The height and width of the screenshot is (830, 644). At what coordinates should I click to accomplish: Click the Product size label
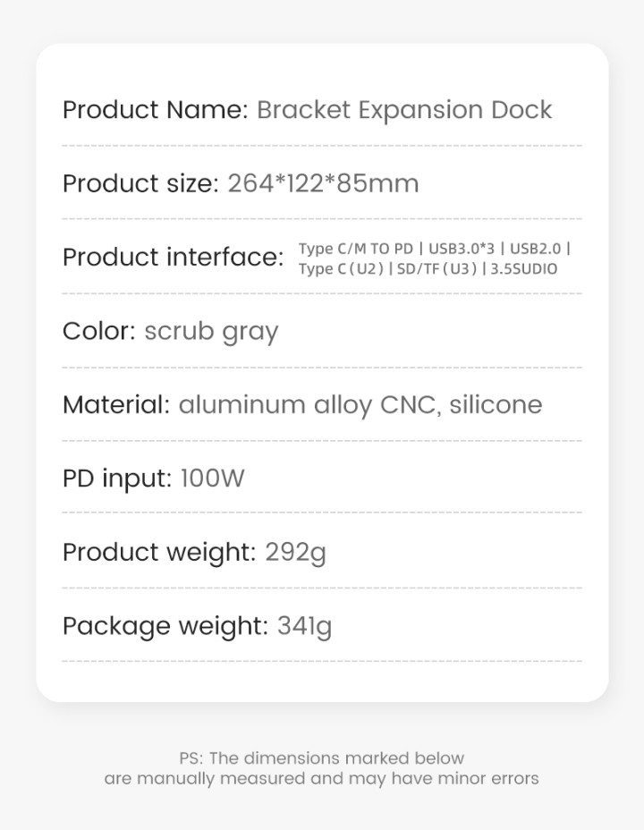[140, 183]
